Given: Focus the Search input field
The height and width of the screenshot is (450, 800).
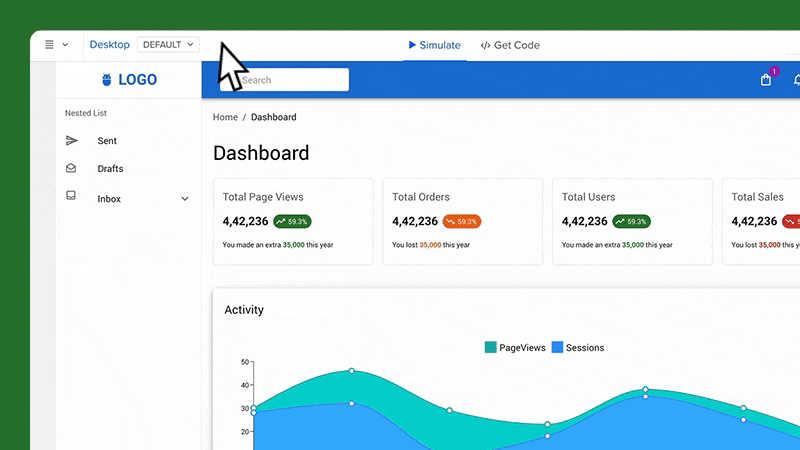Looking at the screenshot, I should (x=290, y=80).
